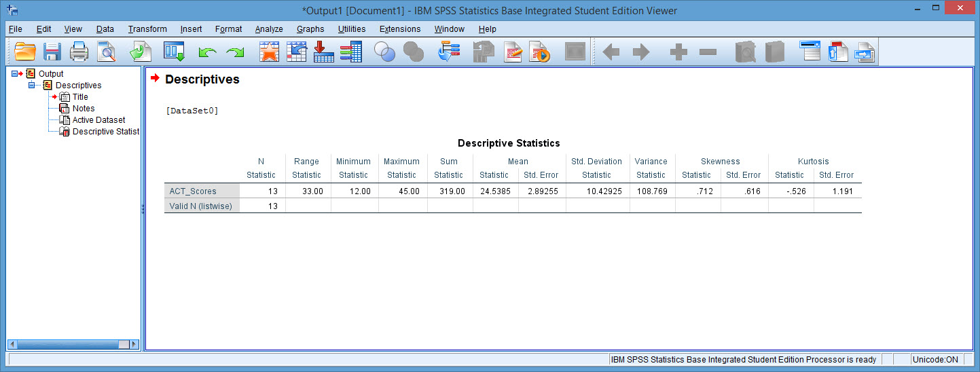980x372 pixels.
Task: Open the Edit menu
Action: (x=43, y=29)
